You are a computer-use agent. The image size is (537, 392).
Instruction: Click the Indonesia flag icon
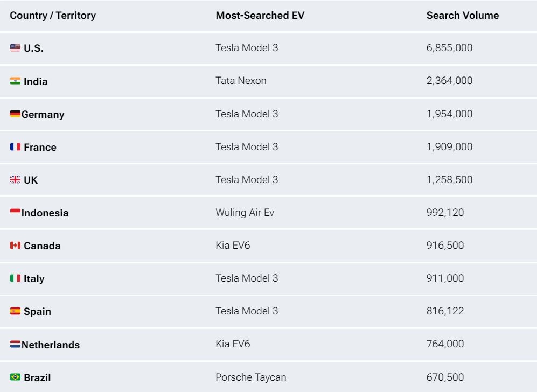click(x=15, y=212)
